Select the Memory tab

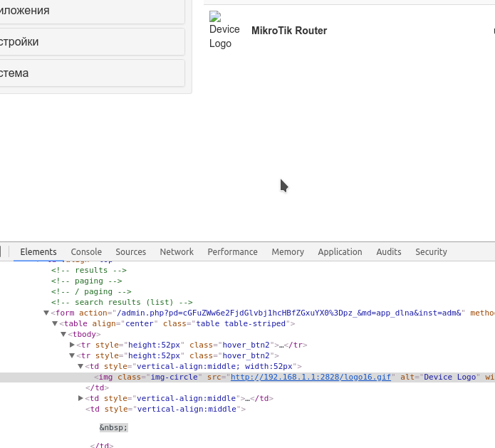tap(288, 251)
